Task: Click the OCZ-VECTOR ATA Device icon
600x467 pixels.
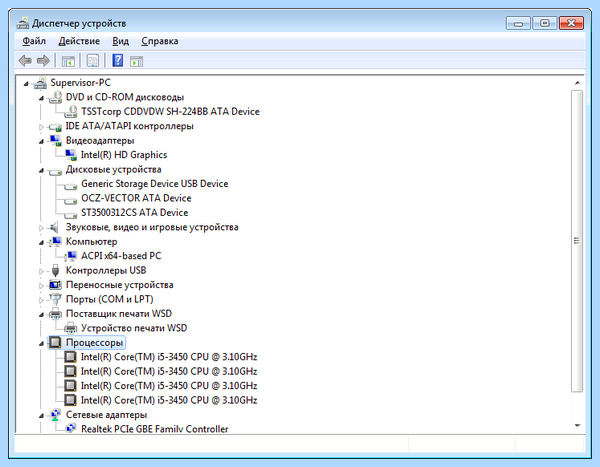Action: (71, 200)
